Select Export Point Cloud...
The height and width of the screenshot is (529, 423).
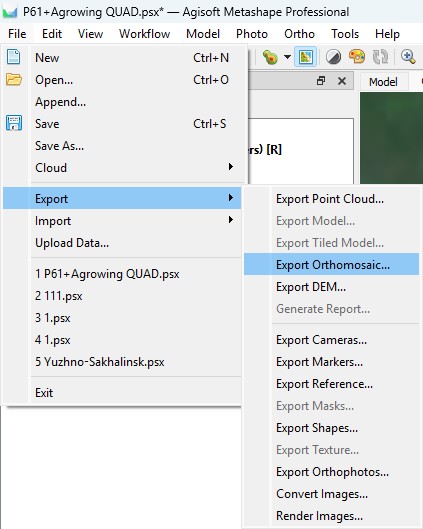tap(332, 199)
